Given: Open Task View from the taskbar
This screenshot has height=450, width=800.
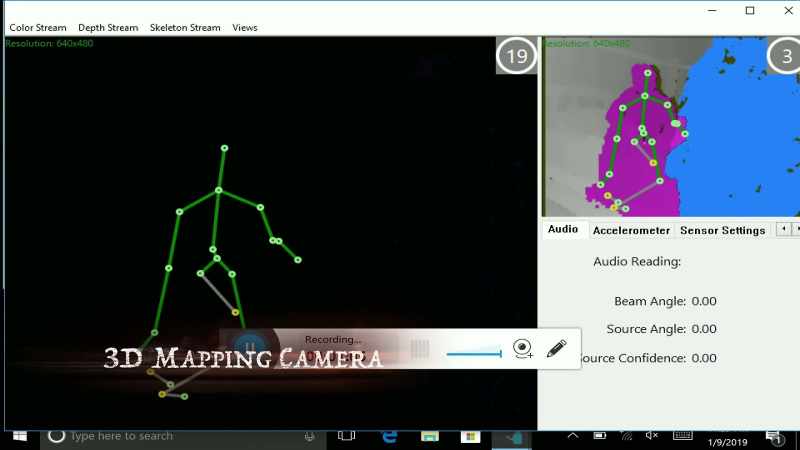Looking at the screenshot, I should (346, 436).
